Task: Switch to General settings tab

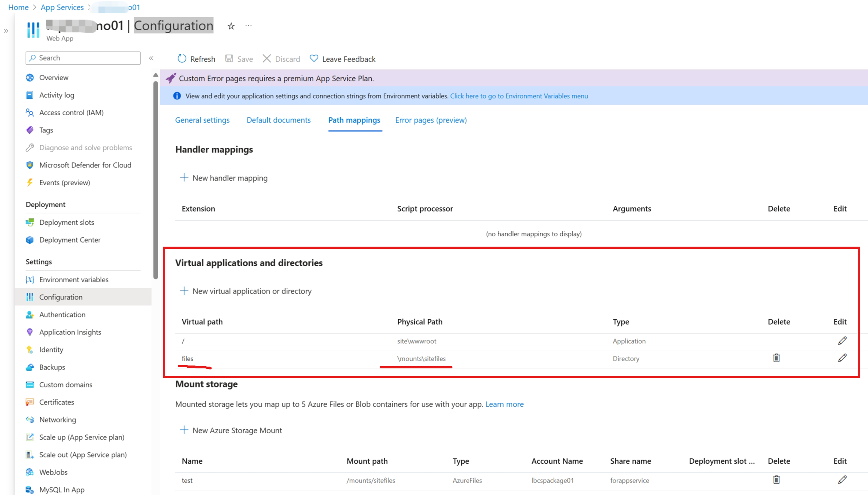Action: pos(202,120)
